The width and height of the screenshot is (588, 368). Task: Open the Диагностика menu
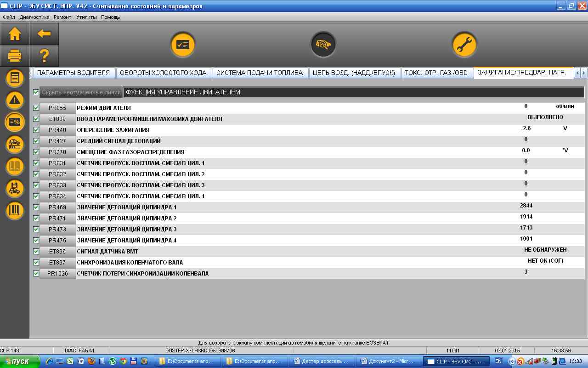pos(34,17)
